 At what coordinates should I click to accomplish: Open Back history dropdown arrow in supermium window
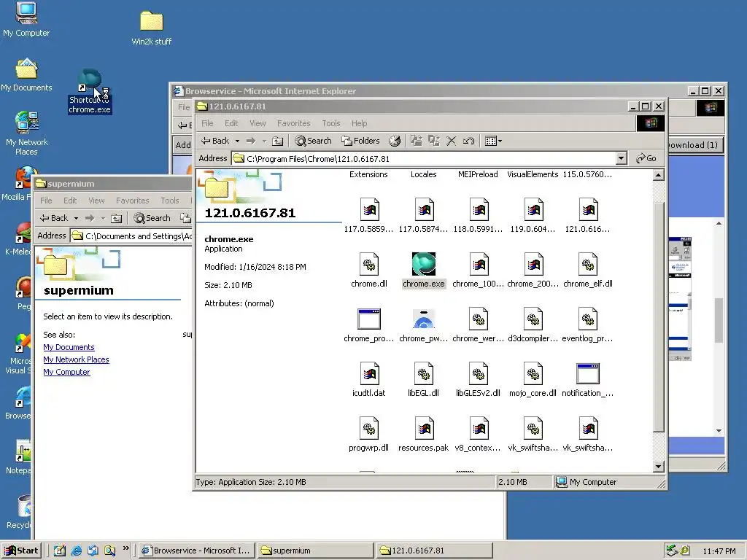[x=76, y=218]
